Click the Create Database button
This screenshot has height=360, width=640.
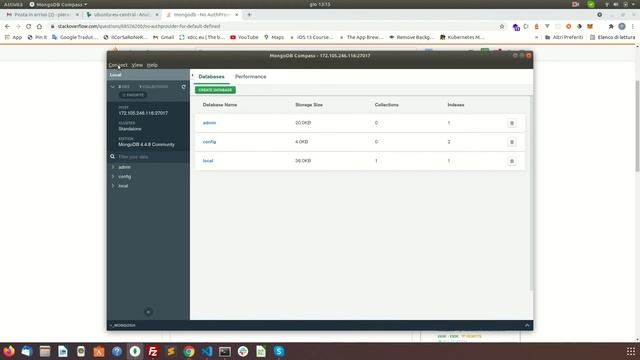[215, 90]
